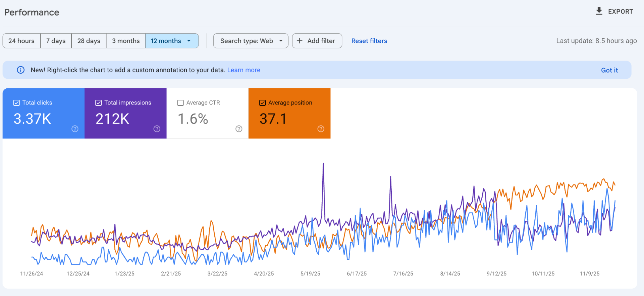Select the 24 hours range tab
The height and width of the screenshot is (296, 644).
(x=21, y=41)
